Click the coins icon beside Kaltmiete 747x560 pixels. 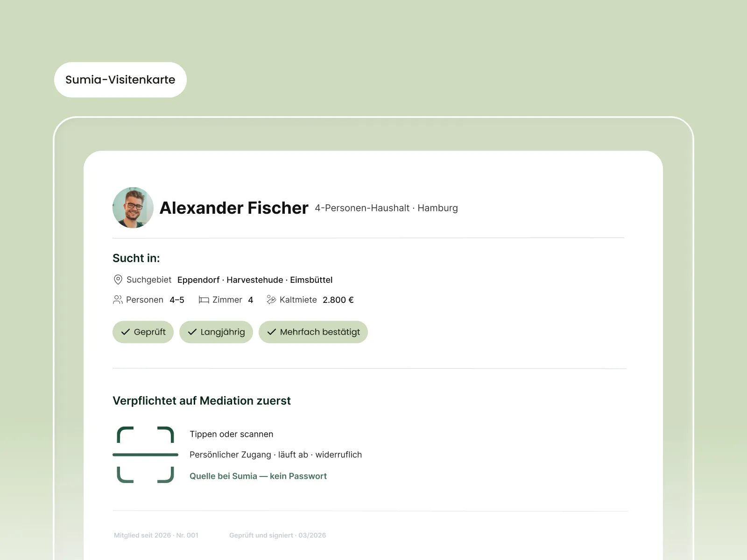click(x=271, y=300)
